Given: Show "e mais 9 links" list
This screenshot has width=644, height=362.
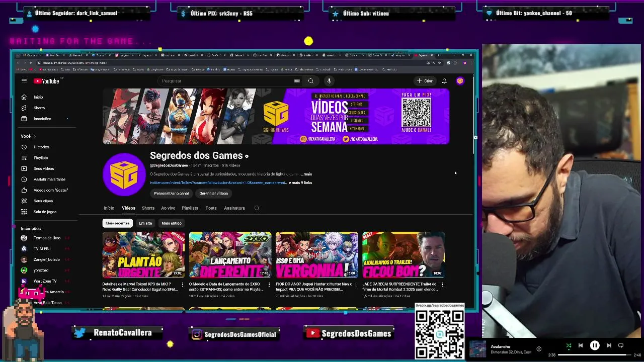Looking at the screenshot, I should tap(300, 183).
